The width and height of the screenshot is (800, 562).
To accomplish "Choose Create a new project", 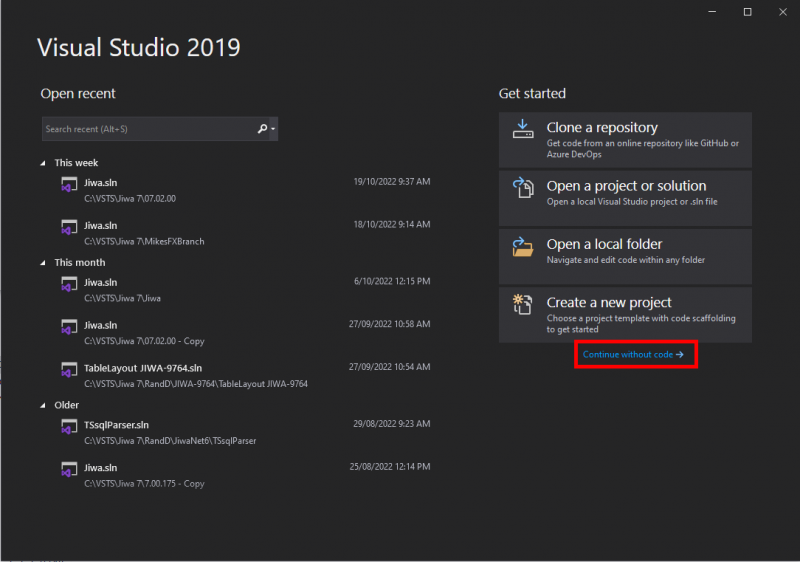I will [x=625, y=315].
